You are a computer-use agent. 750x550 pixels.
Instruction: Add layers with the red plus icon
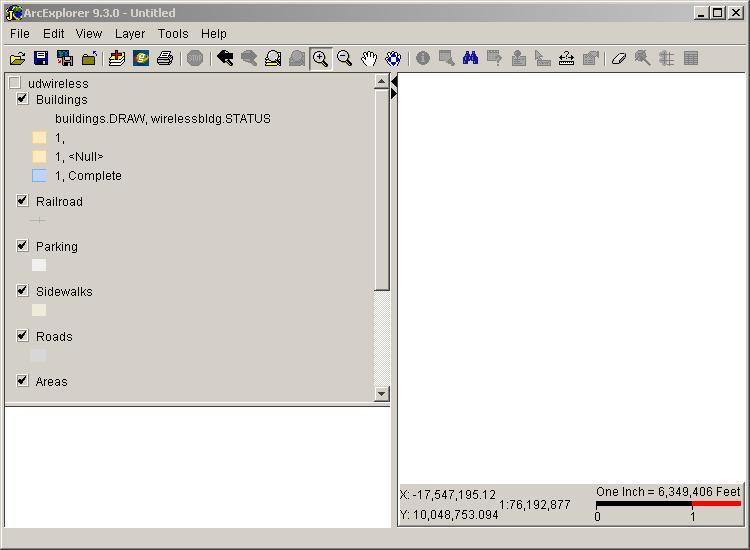pyautogui.click(x=117, y=59)
